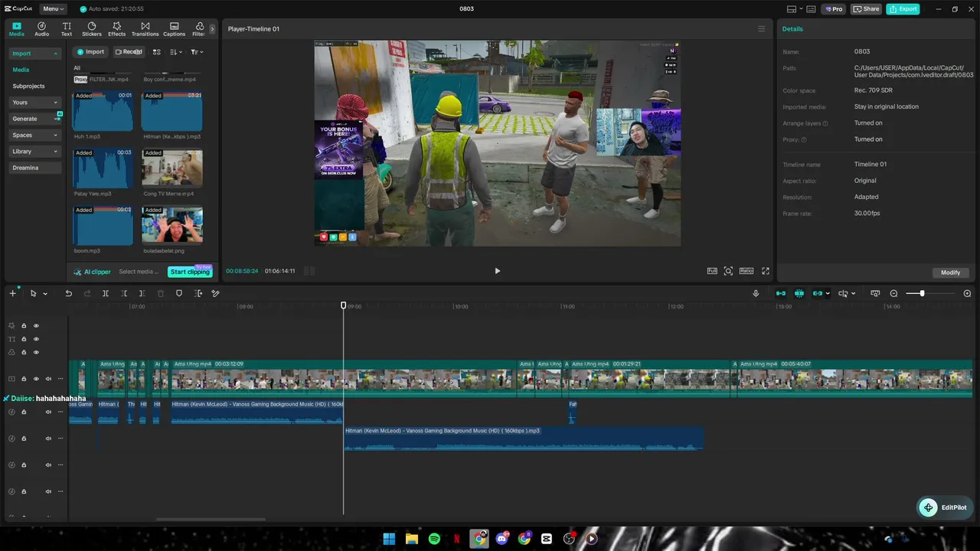Hide the main video track with the eye icon
The image size is (980, 551).
click(x=36, y=379)
